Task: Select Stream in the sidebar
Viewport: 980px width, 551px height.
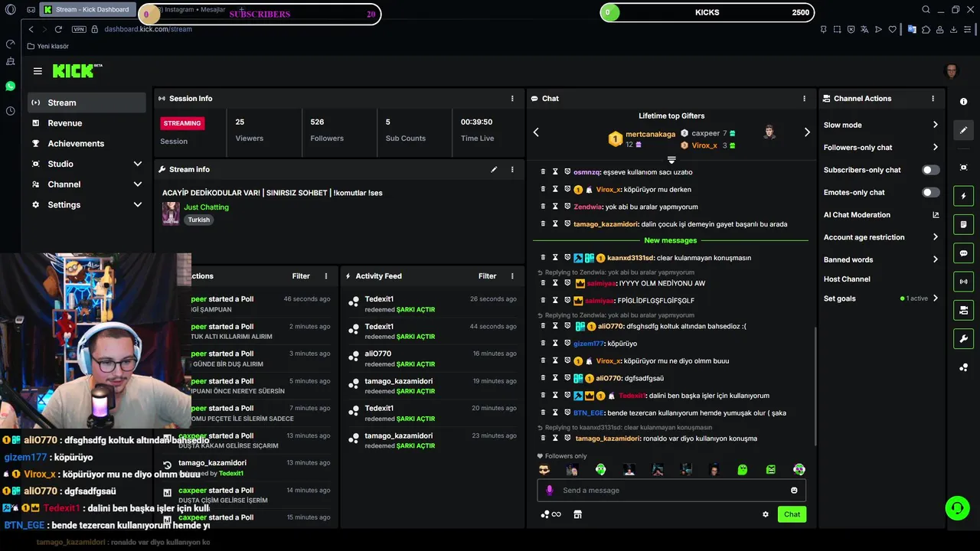Action: [87, 103]
